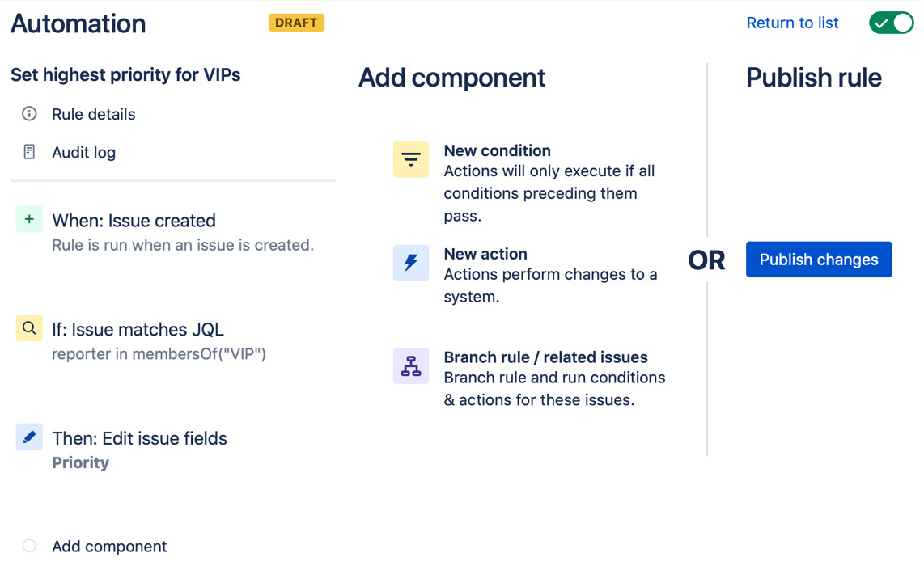Click Publish changes button
Screen dimensions: 924x570
[819, 259]
